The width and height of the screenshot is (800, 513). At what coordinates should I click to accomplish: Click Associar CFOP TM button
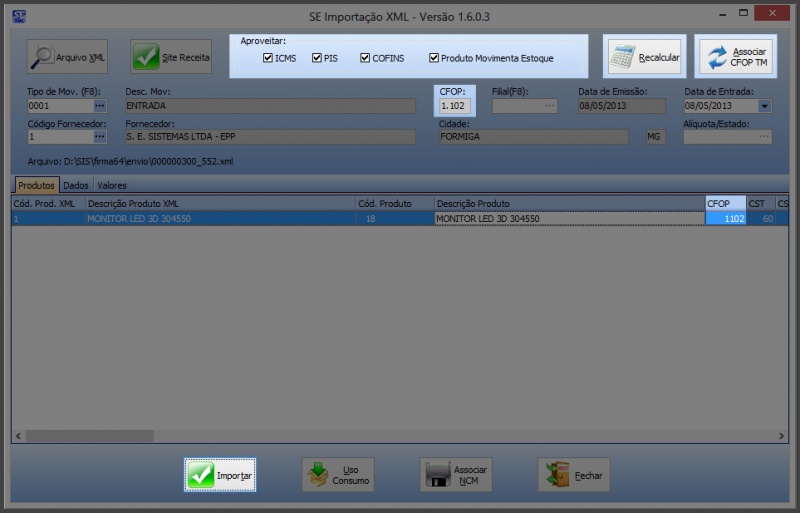[735, 57]
